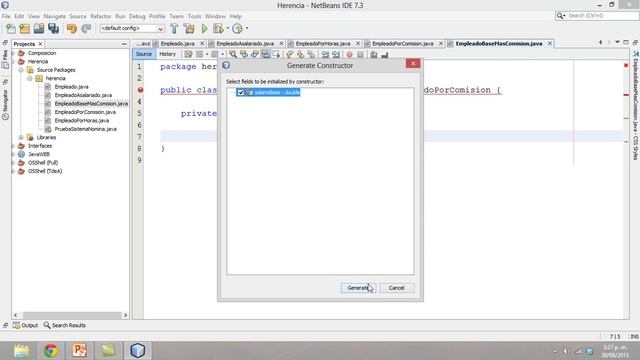The width and height of the screenshot is (640, 360).
Task: Switch to the EmpleadoAsalariado.java tab
Action: tap(245, 44)
